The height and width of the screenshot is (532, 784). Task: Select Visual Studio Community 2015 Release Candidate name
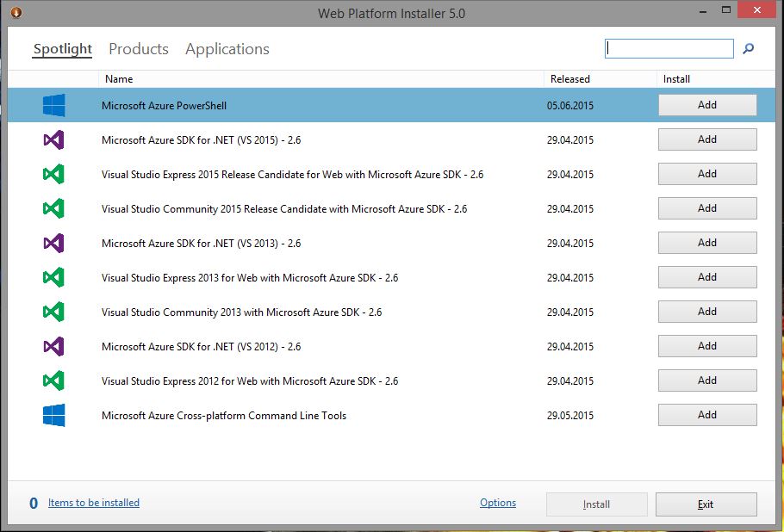[284, 209]
